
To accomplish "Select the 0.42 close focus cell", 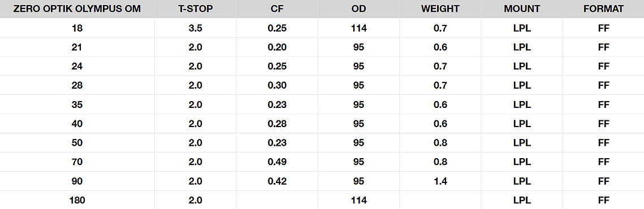I will (x=277, y=181).
